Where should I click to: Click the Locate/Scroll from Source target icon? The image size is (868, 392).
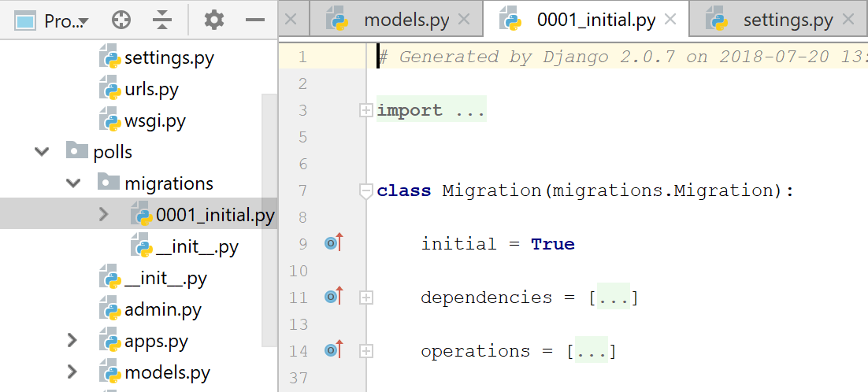click(x=121, y=20)
